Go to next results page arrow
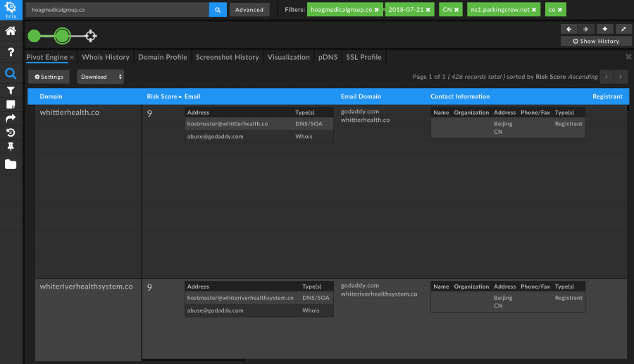Screen dimensions: 634x364 620,77
